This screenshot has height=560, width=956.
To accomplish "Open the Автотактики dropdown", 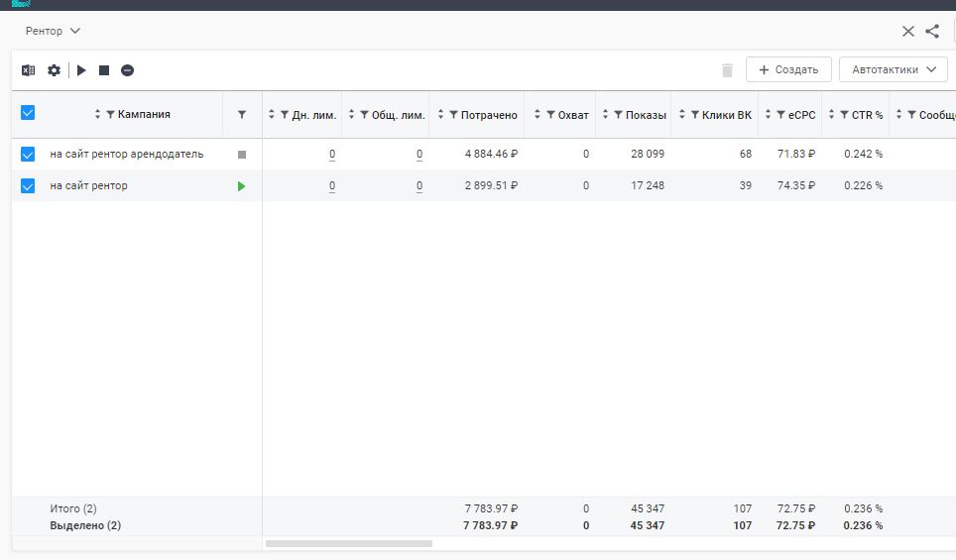I will [894, 69].
